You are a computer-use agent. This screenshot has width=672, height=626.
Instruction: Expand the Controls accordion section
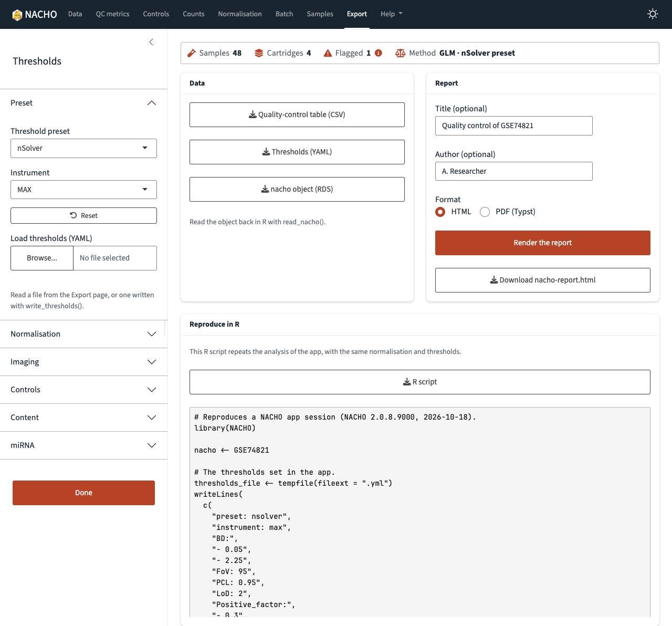point(83,390)
